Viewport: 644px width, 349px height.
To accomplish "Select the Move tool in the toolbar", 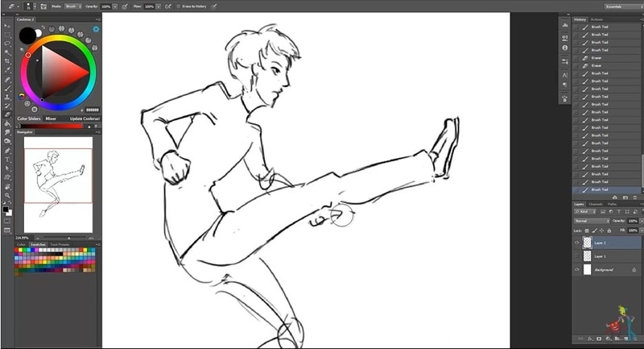I will (x=8, y=26).
